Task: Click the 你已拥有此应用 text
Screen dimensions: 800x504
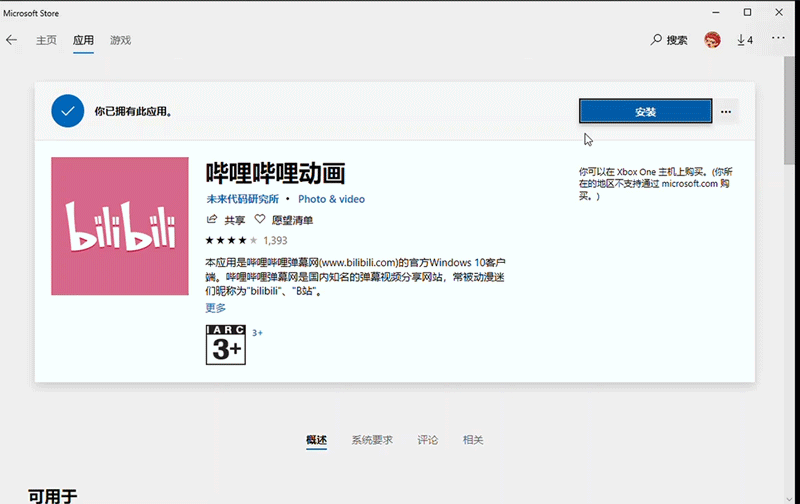Action: coord(133,111)
